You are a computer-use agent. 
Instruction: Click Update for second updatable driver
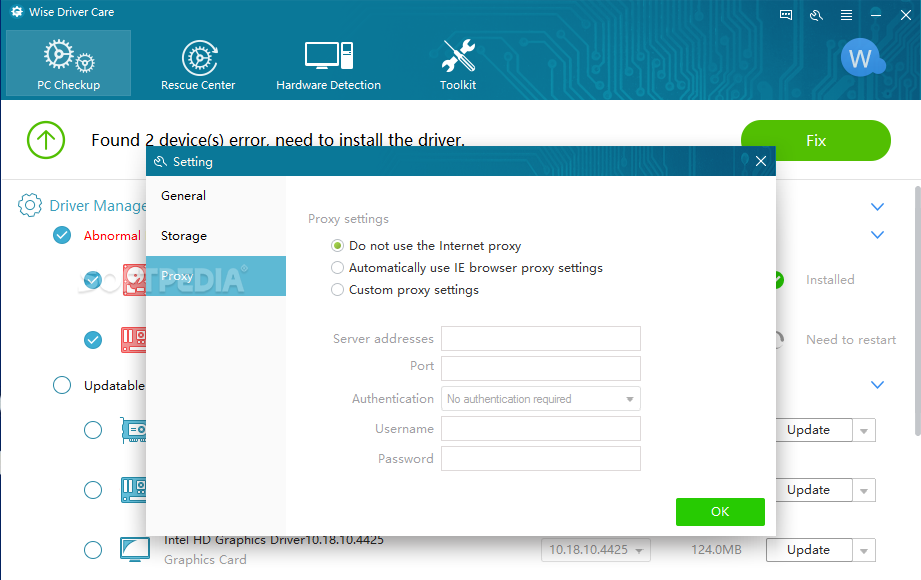[813, 490]
